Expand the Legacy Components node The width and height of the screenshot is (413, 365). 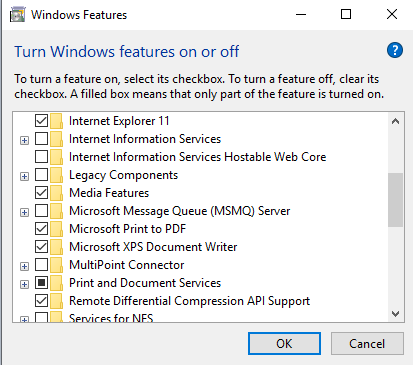(24, 176)
